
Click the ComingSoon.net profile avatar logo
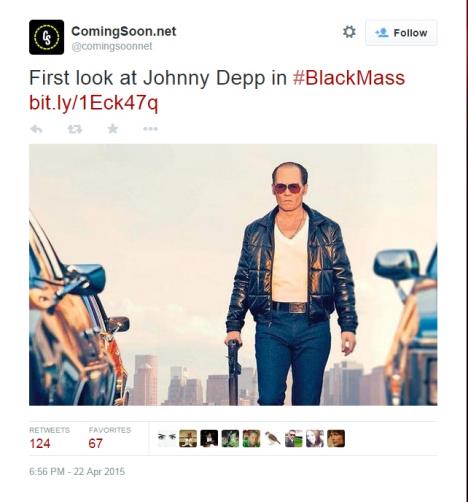pyautogui.click(x=46, y=37)
